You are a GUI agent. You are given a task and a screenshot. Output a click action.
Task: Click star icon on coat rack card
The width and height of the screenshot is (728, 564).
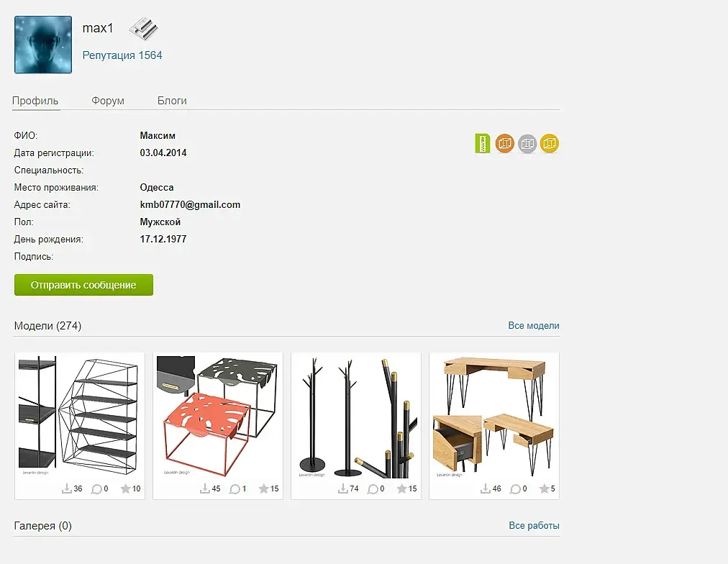401,488
